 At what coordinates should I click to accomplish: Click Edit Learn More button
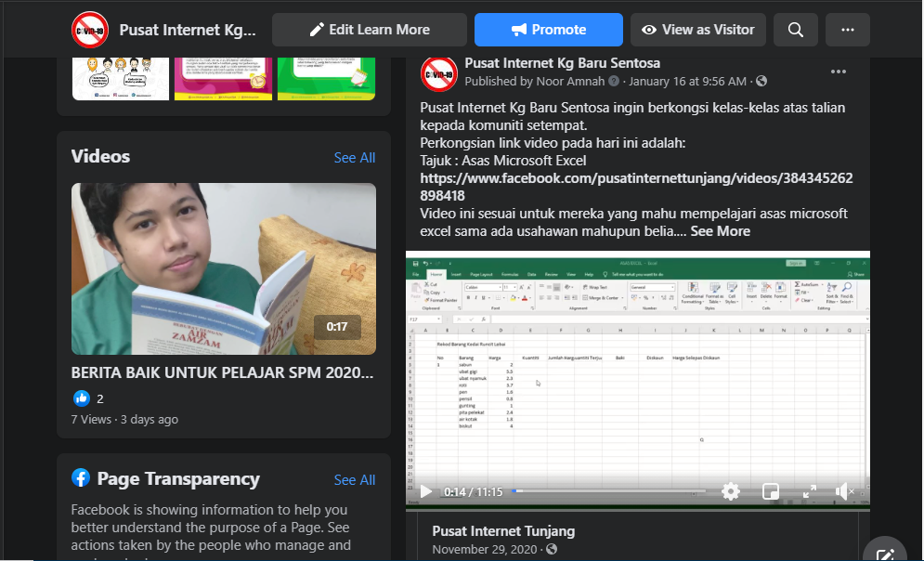click(x=369, y=30)
